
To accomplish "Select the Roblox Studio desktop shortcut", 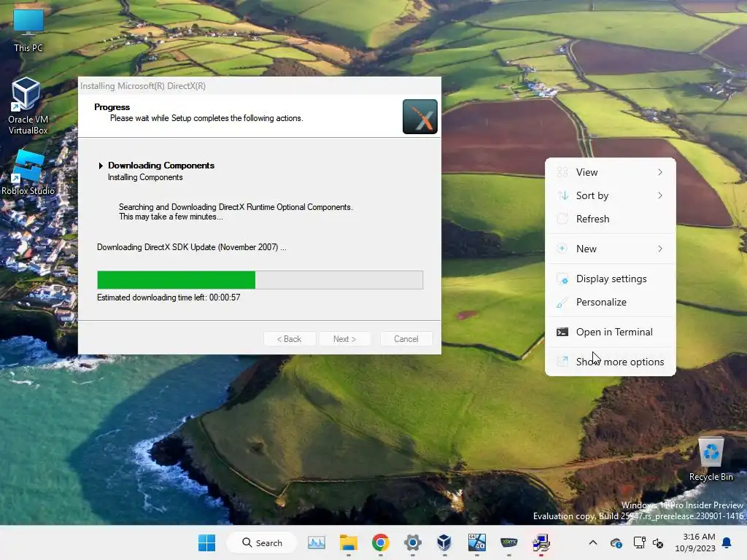I will point(28,172).
